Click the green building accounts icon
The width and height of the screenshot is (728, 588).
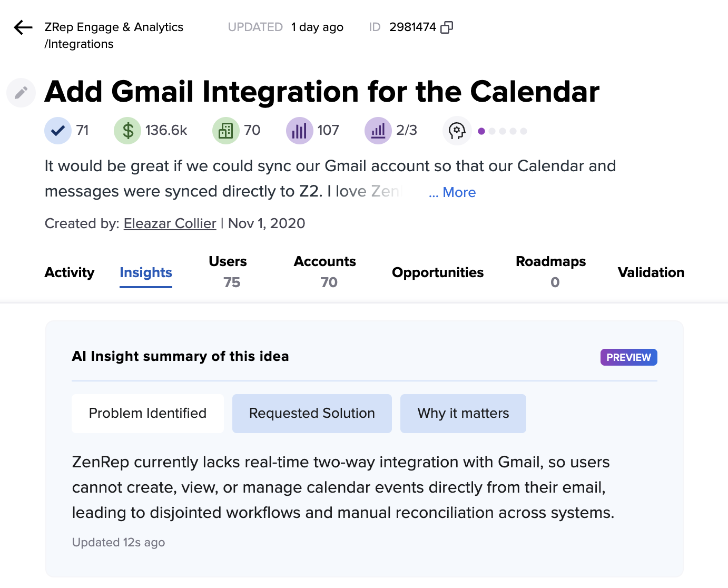coord(226,131)
